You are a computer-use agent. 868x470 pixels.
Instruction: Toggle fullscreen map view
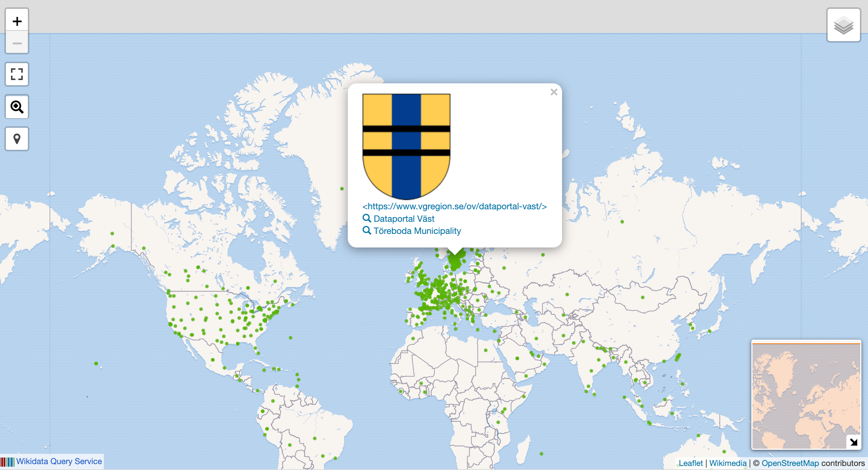point(17,74)
